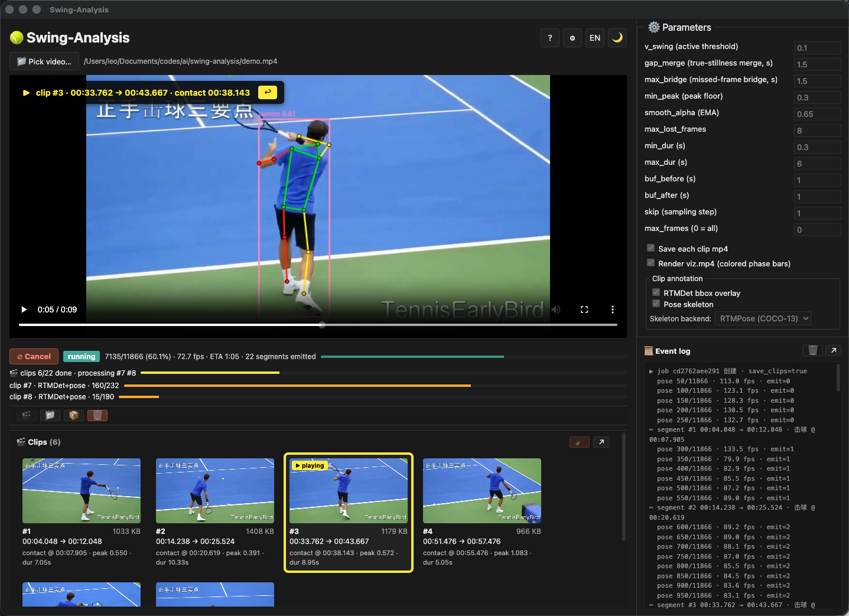Open clip #1 thumbnail
The width and height of the screenshot is (849, 616).
82,491
